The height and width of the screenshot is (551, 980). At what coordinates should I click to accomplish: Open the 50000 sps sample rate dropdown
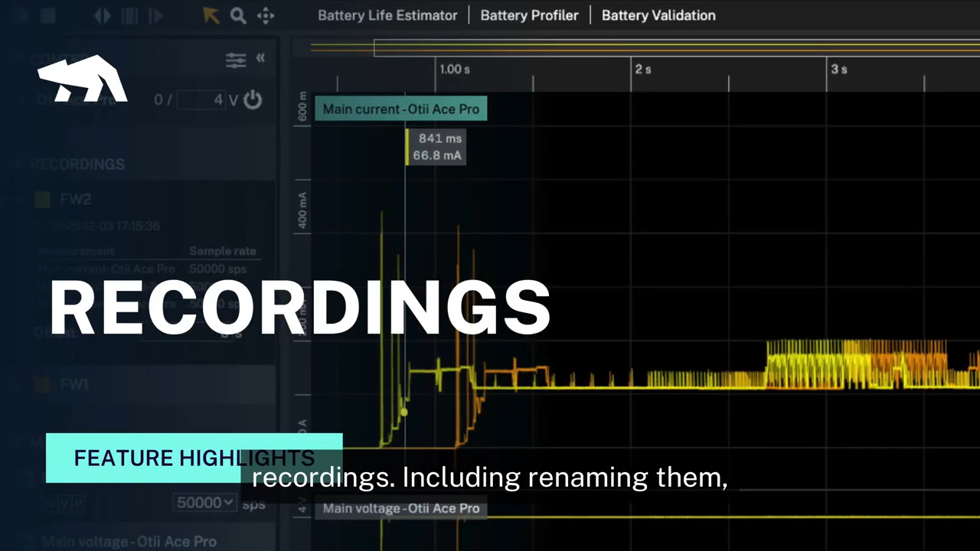click(x=204, y=503)
